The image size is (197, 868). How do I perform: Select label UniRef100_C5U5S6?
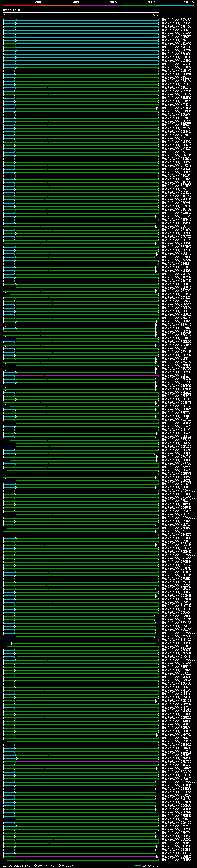pos(177,860)
